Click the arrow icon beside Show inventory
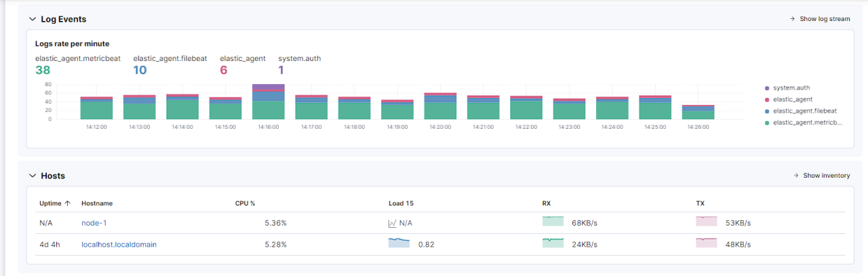This screenshot has height=276, width=868. [796, 176]
